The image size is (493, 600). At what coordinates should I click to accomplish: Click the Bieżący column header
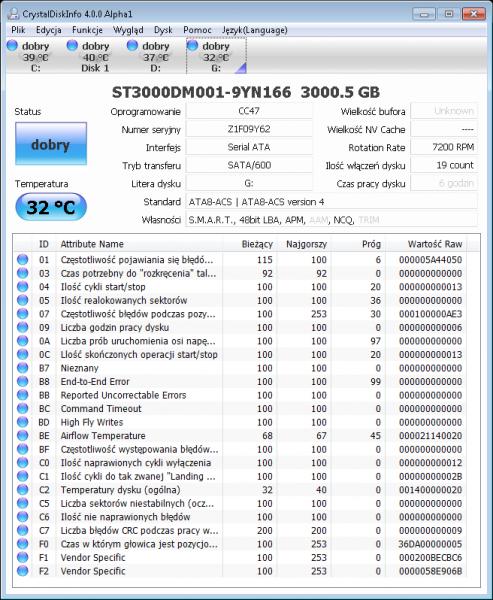pos(250,244)
